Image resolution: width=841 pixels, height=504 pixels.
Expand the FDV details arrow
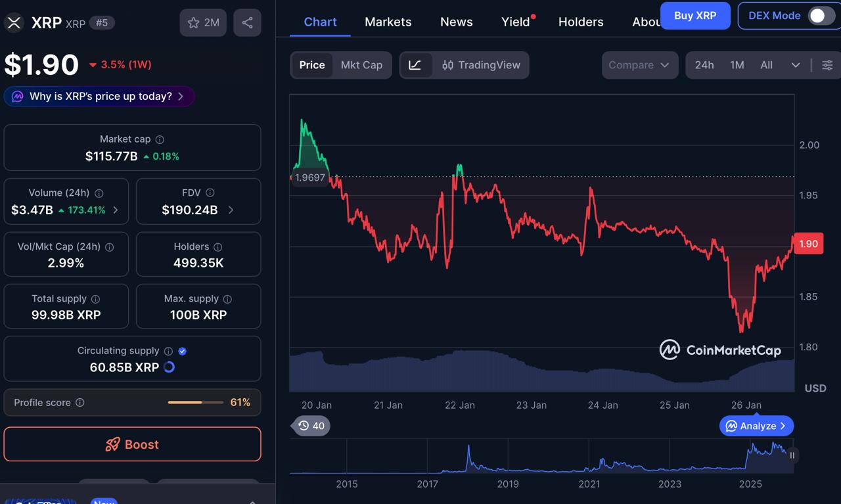231,210
